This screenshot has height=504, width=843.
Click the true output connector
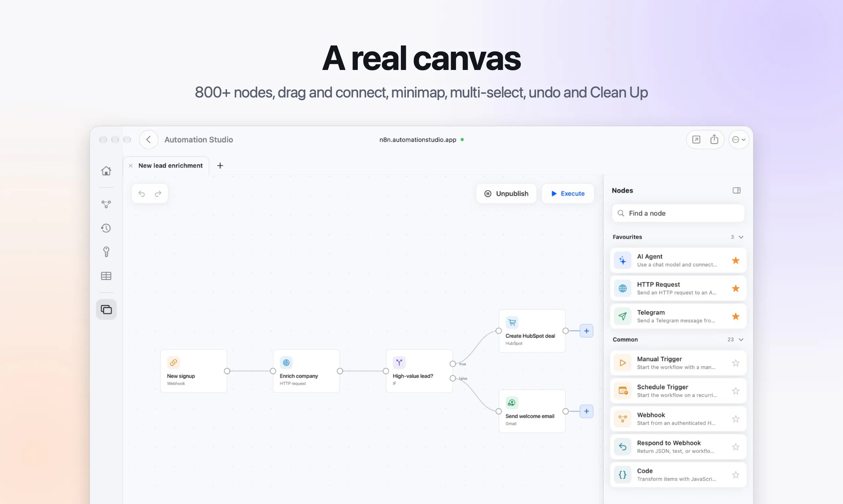pos(452,364)
